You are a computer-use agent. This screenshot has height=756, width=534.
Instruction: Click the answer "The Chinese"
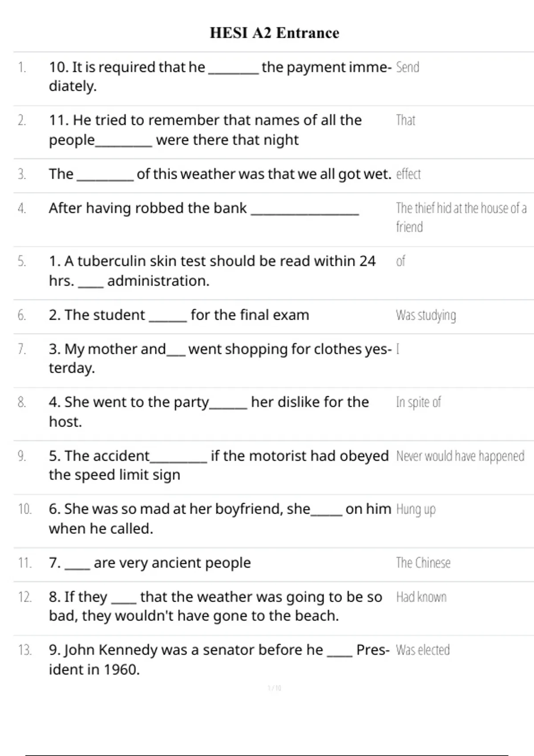point(423,563)
